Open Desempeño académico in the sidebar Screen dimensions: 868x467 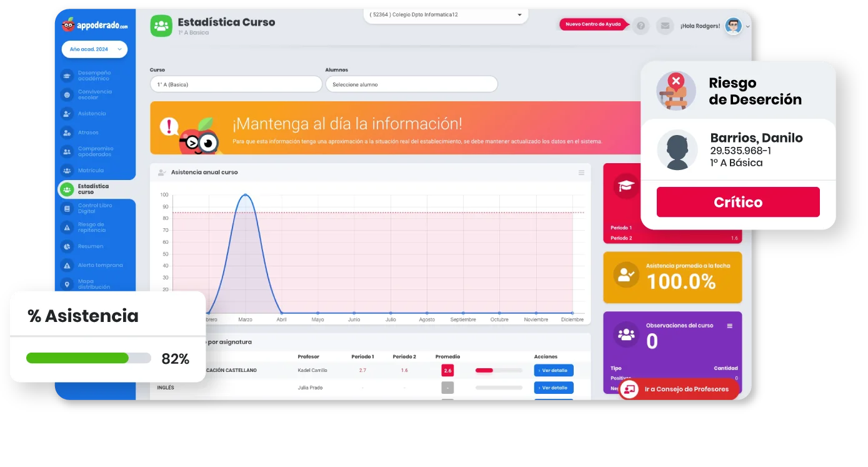point(95,77)
